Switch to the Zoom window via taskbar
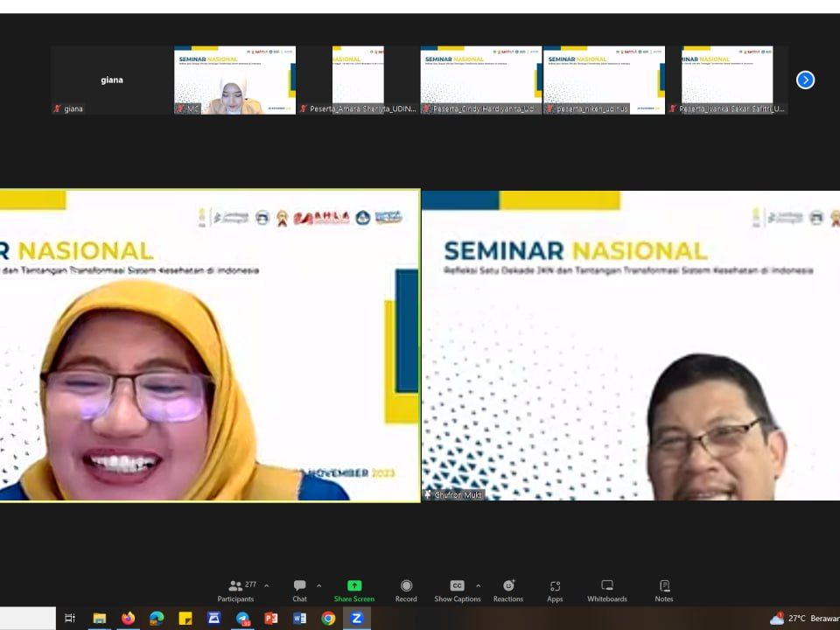 point(356,619)
